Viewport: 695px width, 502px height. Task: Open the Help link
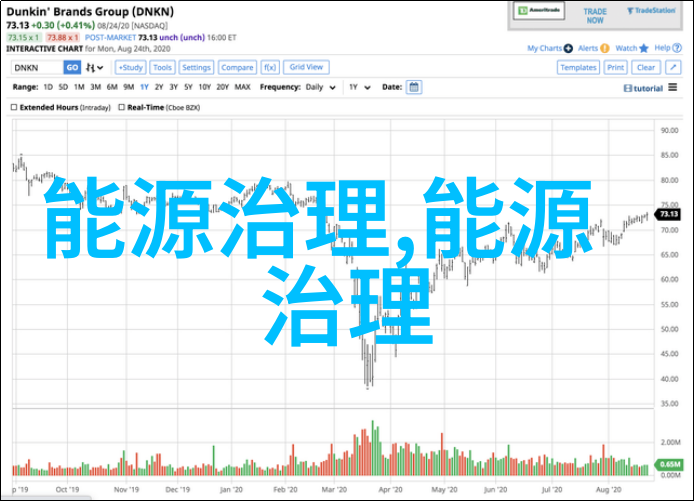(662, 48)
